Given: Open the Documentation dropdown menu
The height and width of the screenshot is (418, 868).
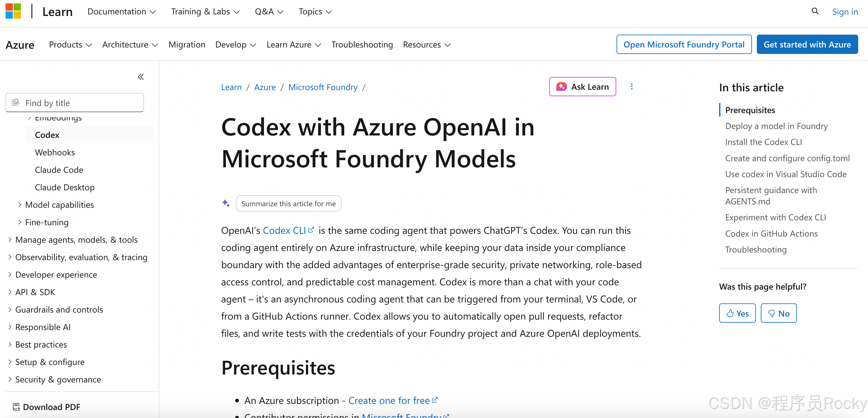Looking at the screenshot, I should tap(122, 11).
